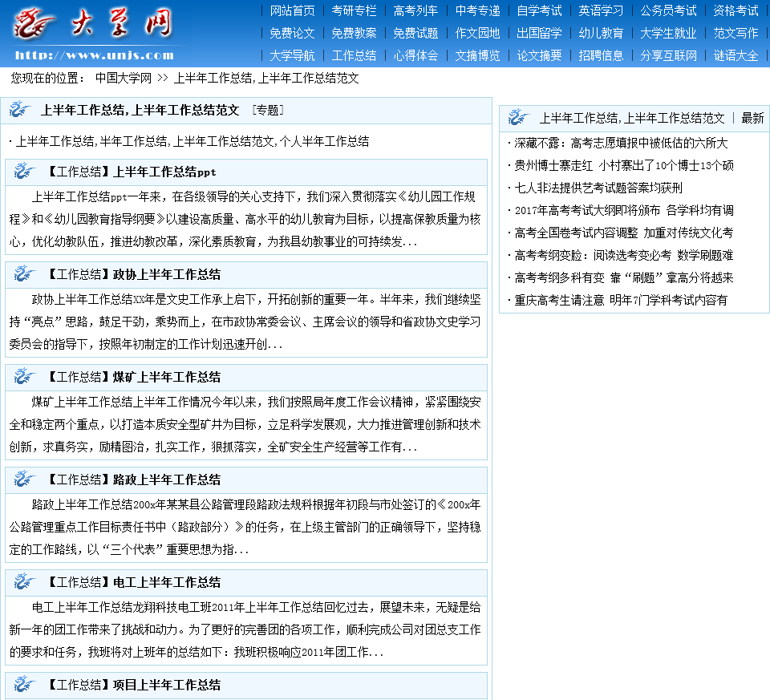Click dragon icon in main 专题 section header
This screenshot has width=770, height=700.
pos(19,110)
